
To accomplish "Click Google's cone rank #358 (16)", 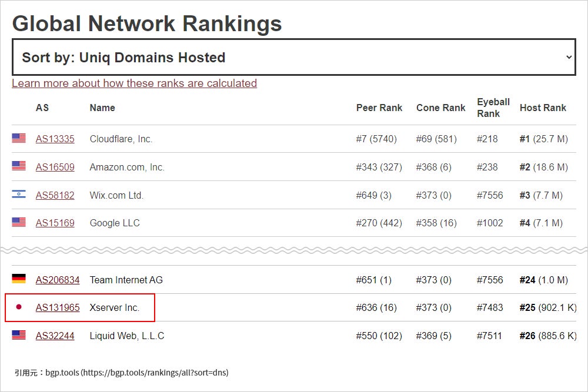I will 436,223.
